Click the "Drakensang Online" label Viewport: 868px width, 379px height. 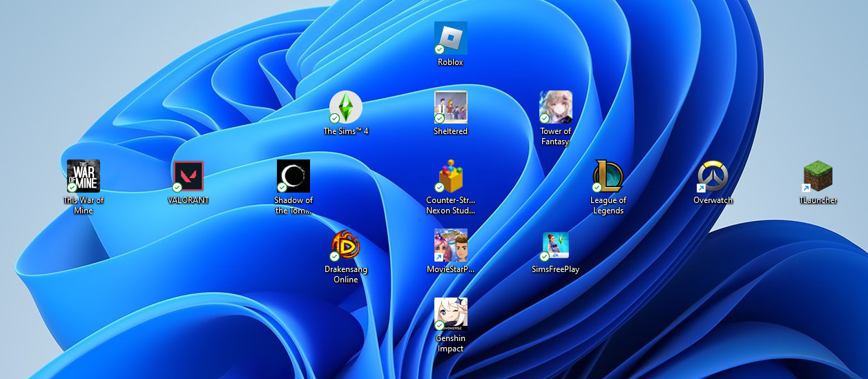[x=346, y=275]
